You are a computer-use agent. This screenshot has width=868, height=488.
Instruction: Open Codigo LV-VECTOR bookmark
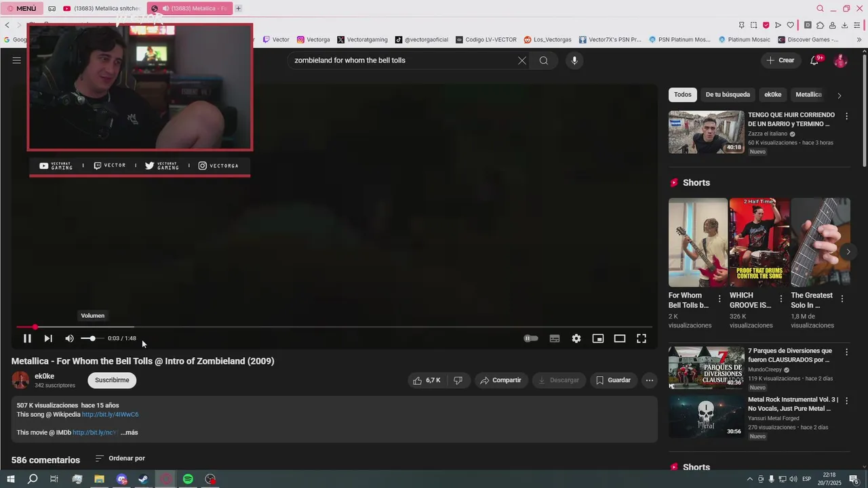coord(486,39)
